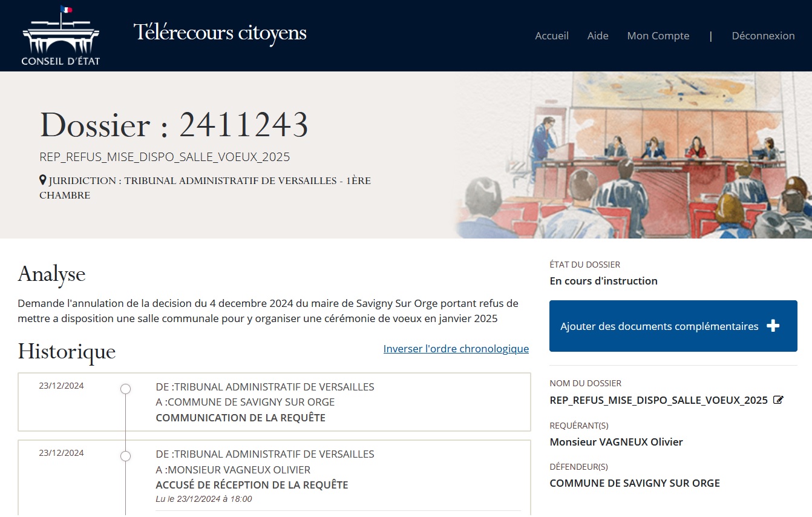The width and height of the screenshot is (812, 517).
Task: Click the Conseil d'État logo
Action: point(61,36)
